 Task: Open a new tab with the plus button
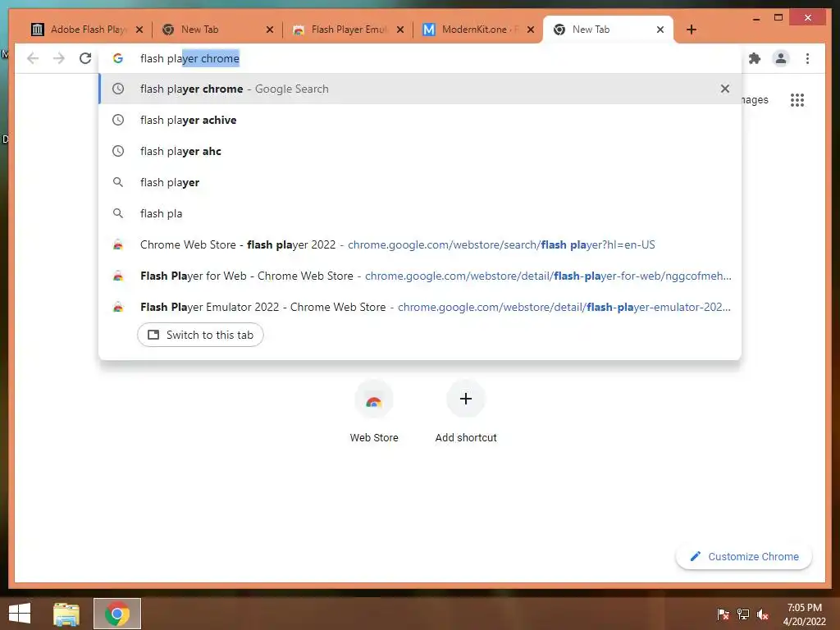(x=691, y=30)
